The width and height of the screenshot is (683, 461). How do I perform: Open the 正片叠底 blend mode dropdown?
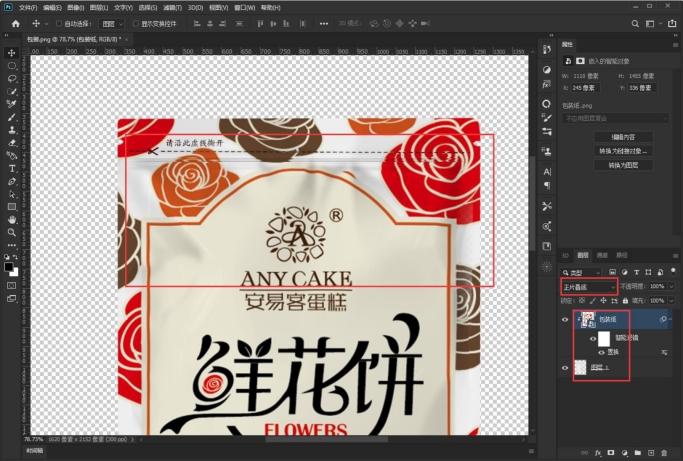589,287
